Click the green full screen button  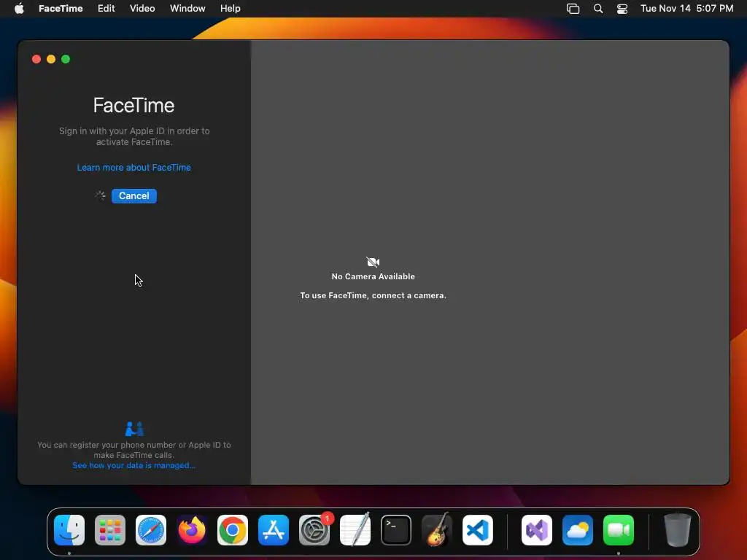pyautogui.click(x=66, y=59)
